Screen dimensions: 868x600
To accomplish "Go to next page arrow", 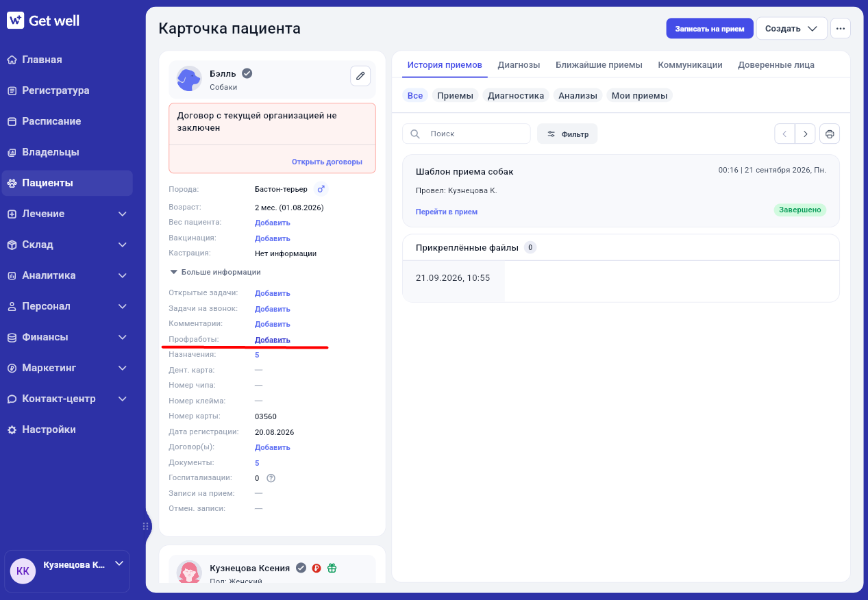I will [805, 134].
